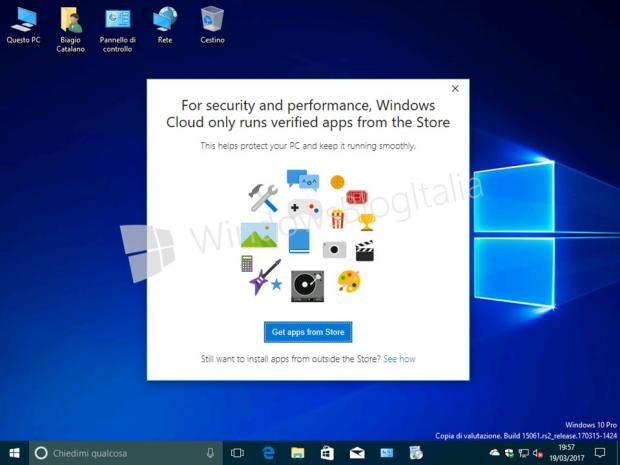The width and height of the screenshot is (620, 465).
Task: Open Questo PC desktop icon
Action: point(23,20)
